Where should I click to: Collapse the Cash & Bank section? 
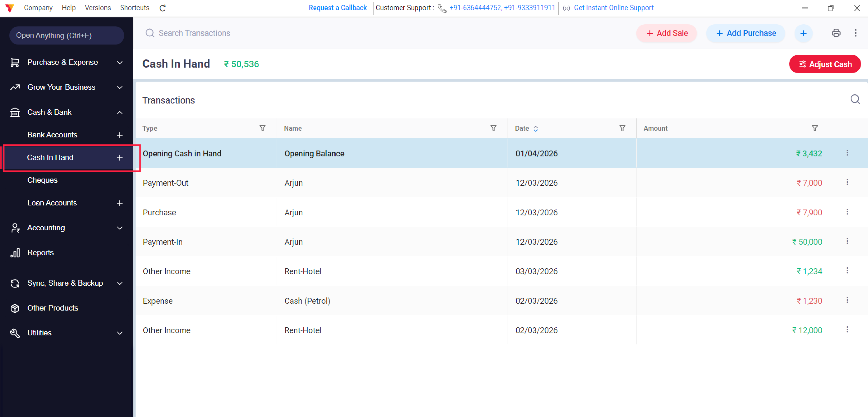pyautogui.click(x=120, y=112)
